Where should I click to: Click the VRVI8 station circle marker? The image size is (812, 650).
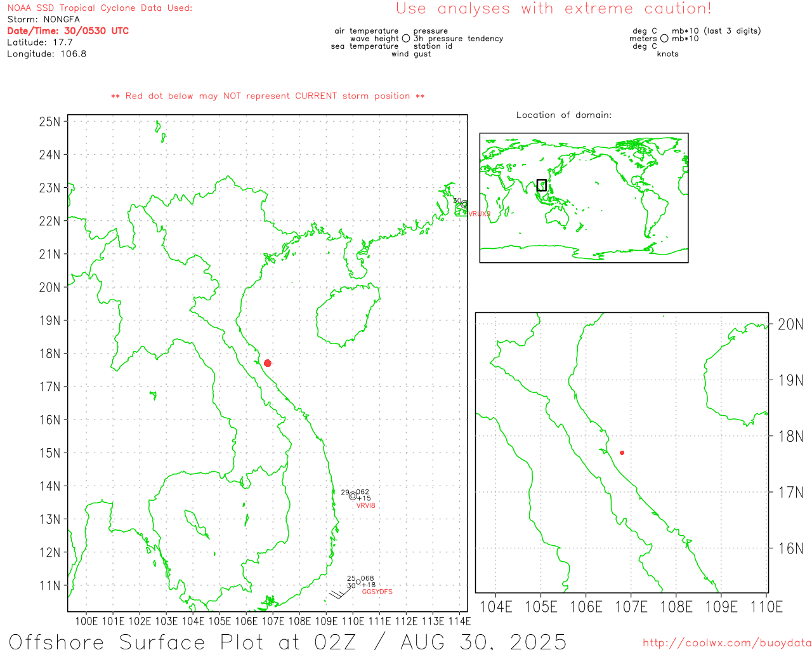point(353,496)
